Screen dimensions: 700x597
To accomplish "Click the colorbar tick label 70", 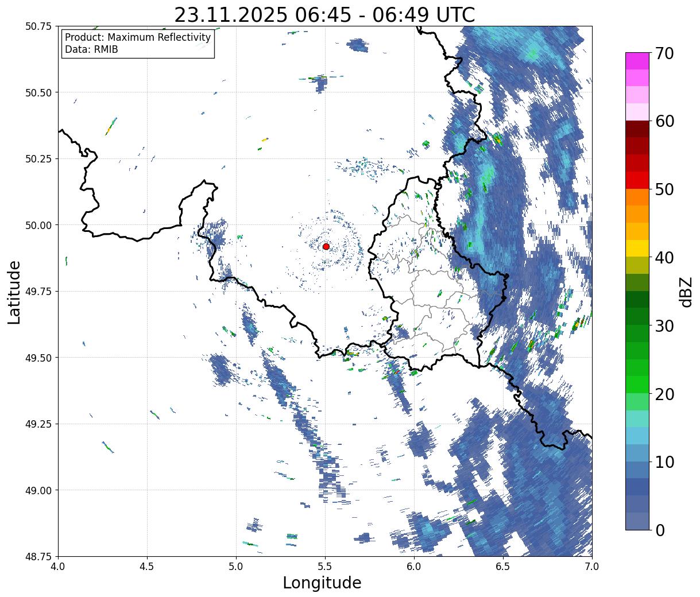I will pos(664,53).
